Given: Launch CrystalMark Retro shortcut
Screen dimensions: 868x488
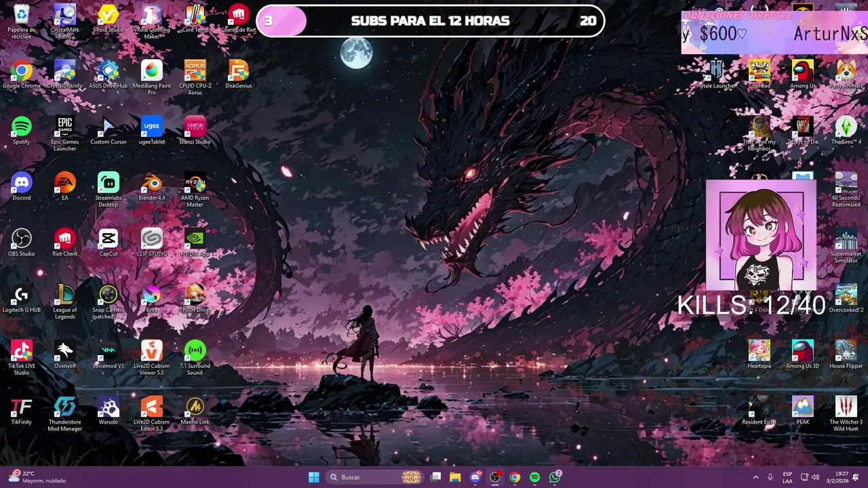Looking at the screenshot, I should 65,15.
